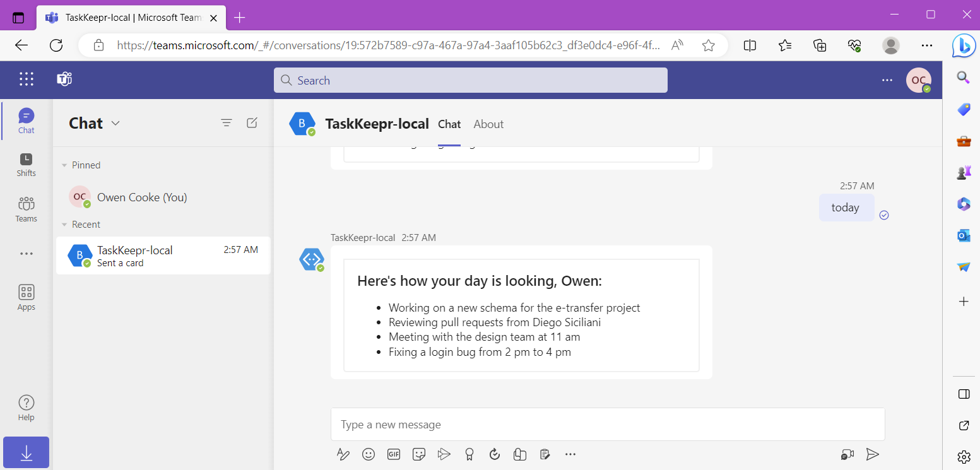Open browser Collections
The width and height of the screenshot is (980, 470).
[820, 45]
